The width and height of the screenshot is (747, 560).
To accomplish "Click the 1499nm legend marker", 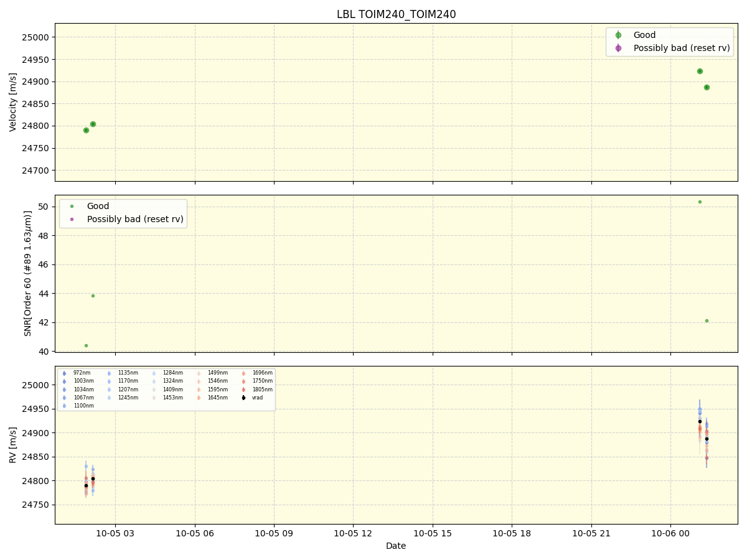I will (x=199, y=373).
